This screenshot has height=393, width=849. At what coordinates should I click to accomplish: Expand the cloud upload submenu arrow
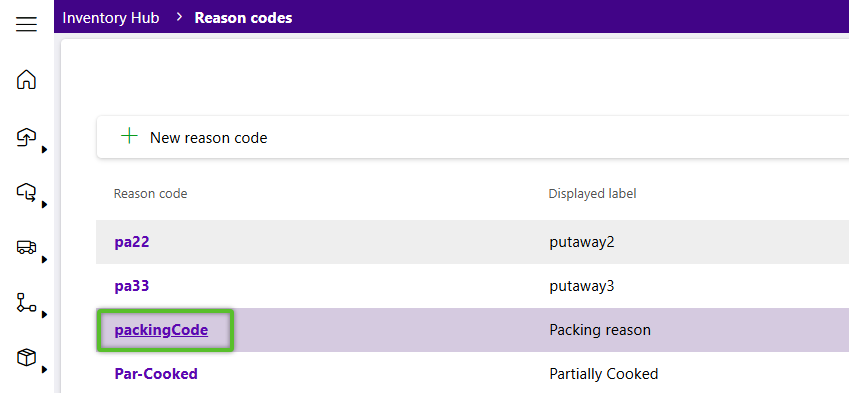pyautogui.click(x=44, y=149)
